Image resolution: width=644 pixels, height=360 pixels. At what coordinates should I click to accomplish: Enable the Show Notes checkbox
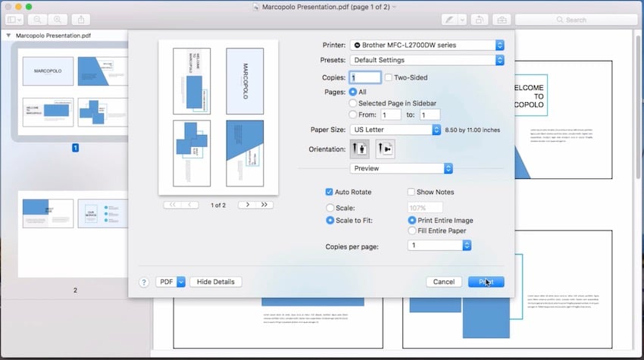click(x=411, y=193)
